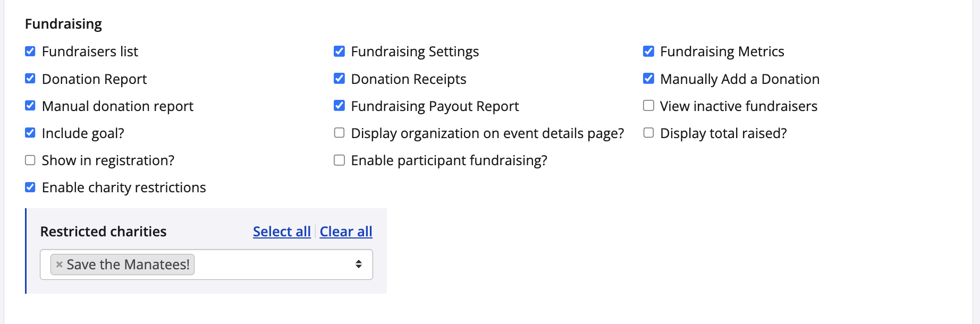Remove the Save the Manatees! tag

pyautogui.click(x=60, y=265)
